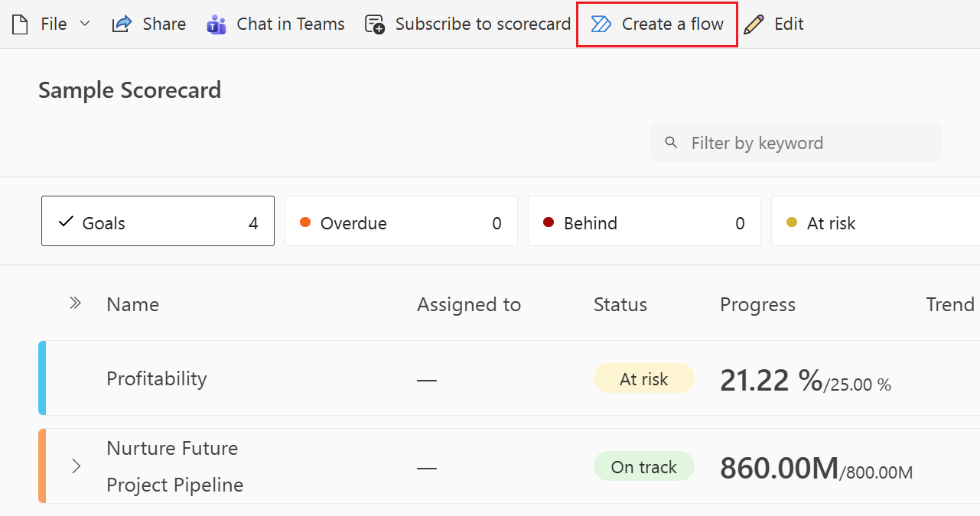Switch to the Goals card view
980x516 pixels.
tap(158, 221)
